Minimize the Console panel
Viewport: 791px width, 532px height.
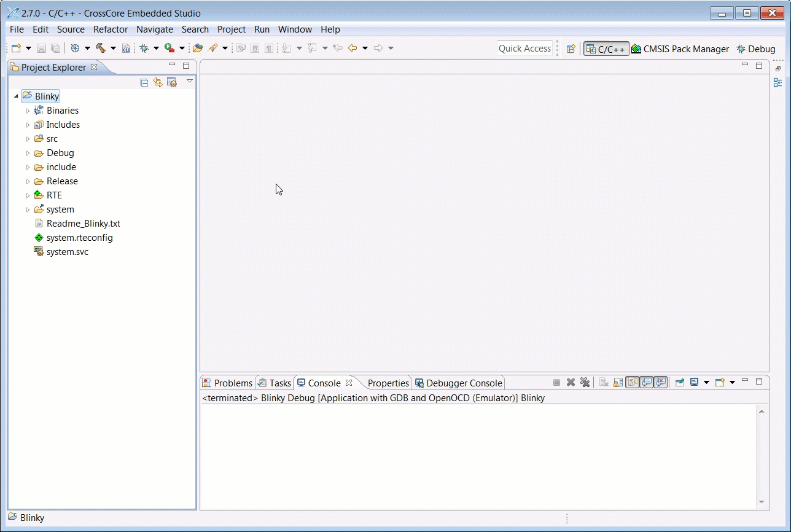tap(745, 381)
